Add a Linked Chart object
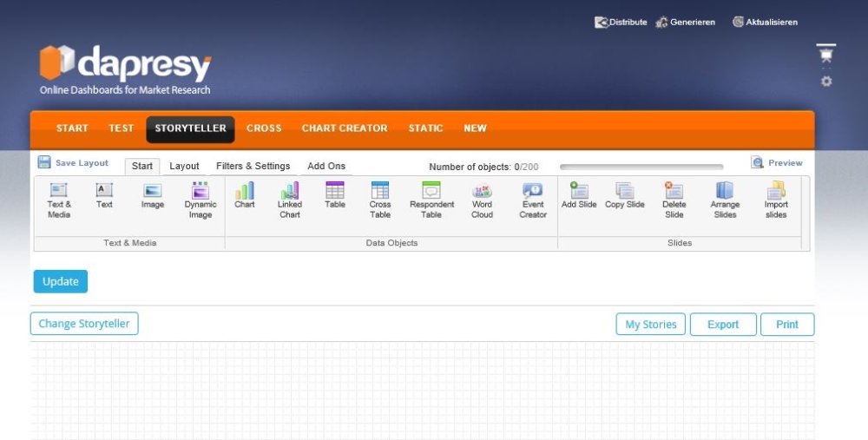Viewport: 868px width, 440px height. (x=290, y=200)
